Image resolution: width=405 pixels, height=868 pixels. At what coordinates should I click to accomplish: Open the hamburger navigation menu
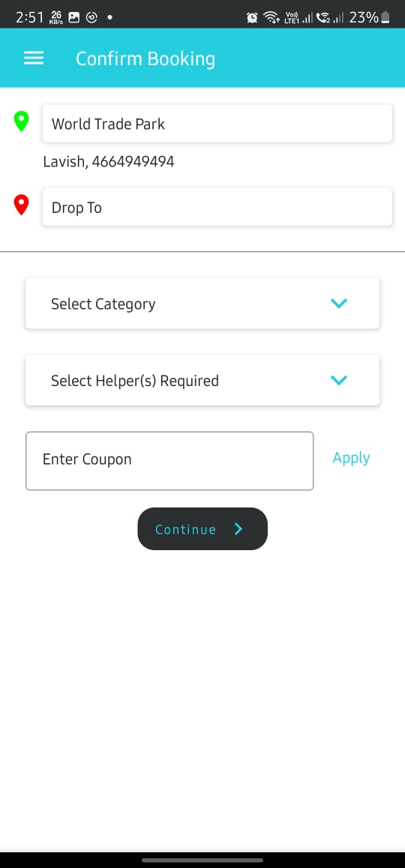[33, 58]
